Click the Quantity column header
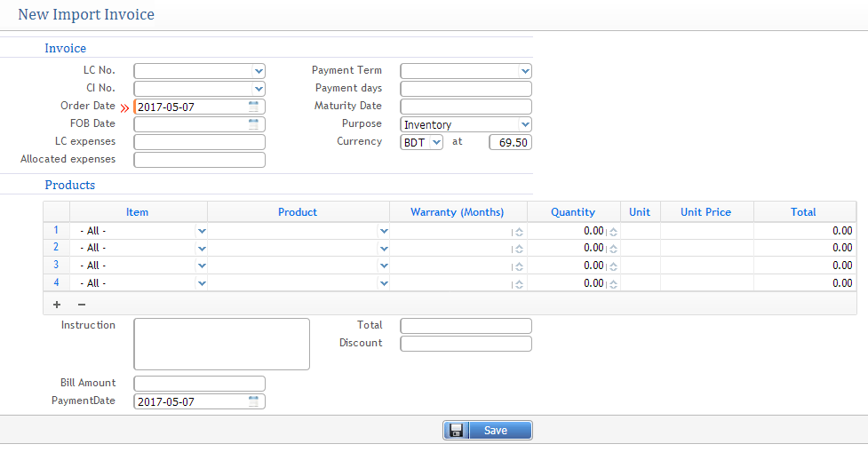 pyautogui.click(x=574, y=212)
